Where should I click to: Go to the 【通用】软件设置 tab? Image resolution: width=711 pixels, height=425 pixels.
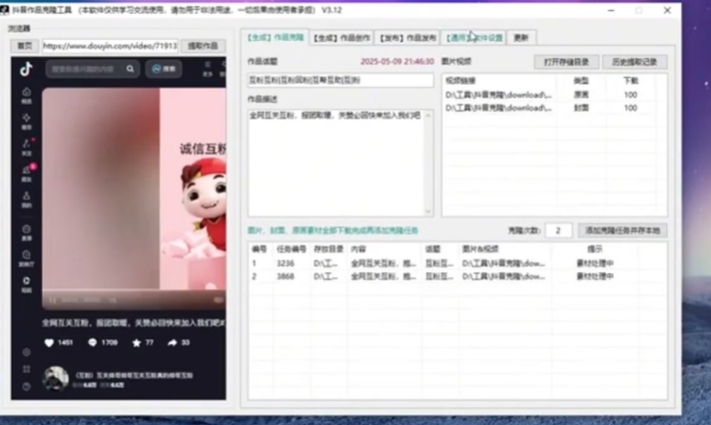(x=475, y=37)
